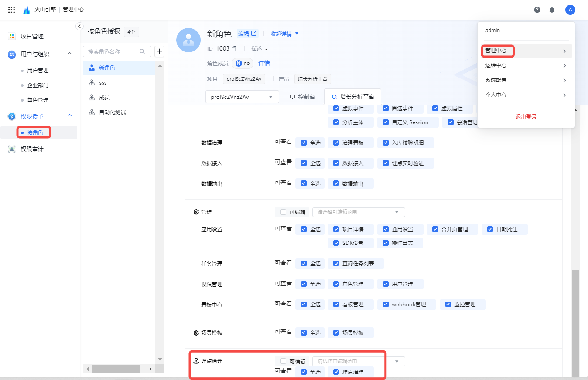The width and height of the screenshot is (588, 380).
Task: Click the user avatar A icon
Action: [570, 10]
